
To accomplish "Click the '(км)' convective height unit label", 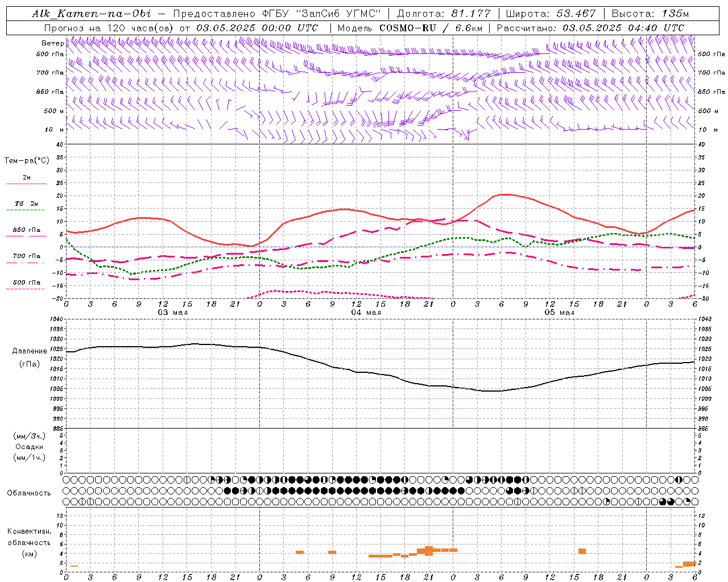I will pyautogui.click(x=30, y=554).
